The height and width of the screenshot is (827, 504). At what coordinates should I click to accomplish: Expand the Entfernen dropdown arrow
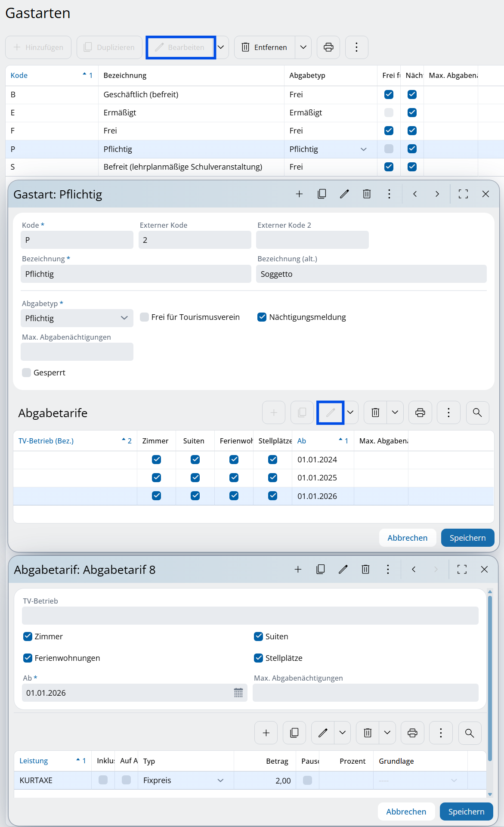[x=303, y=47]
